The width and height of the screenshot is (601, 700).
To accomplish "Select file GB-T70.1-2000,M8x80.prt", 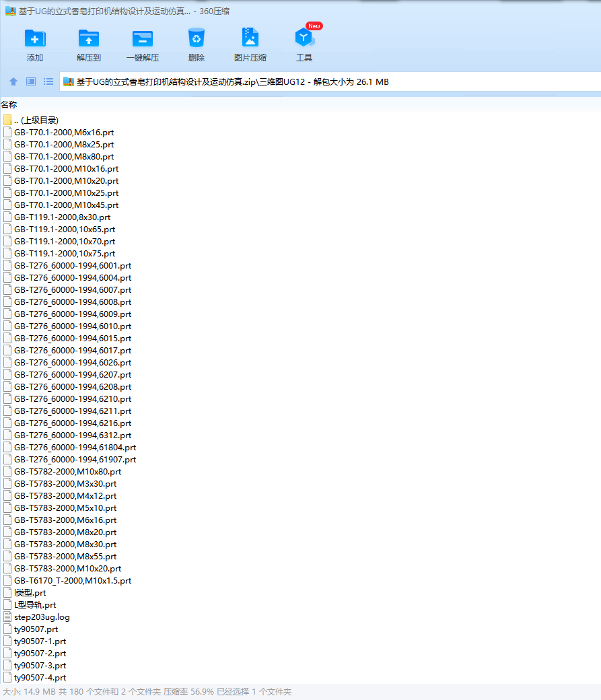I will [64, 157].
